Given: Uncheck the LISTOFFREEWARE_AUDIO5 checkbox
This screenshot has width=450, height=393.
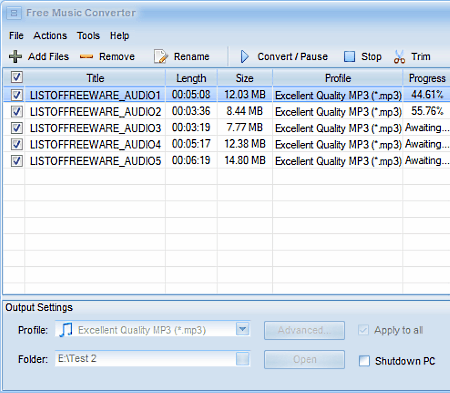Looking at the screenshot, I should (17, 161).
